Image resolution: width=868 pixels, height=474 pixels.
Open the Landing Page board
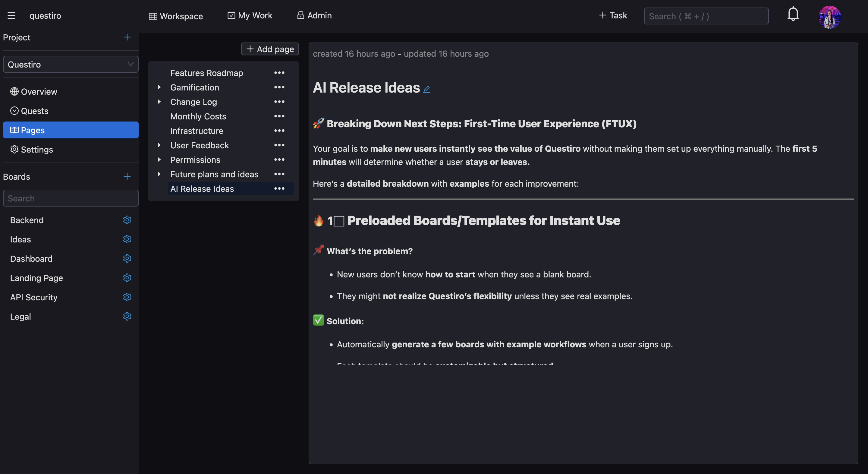click(36, 278)
